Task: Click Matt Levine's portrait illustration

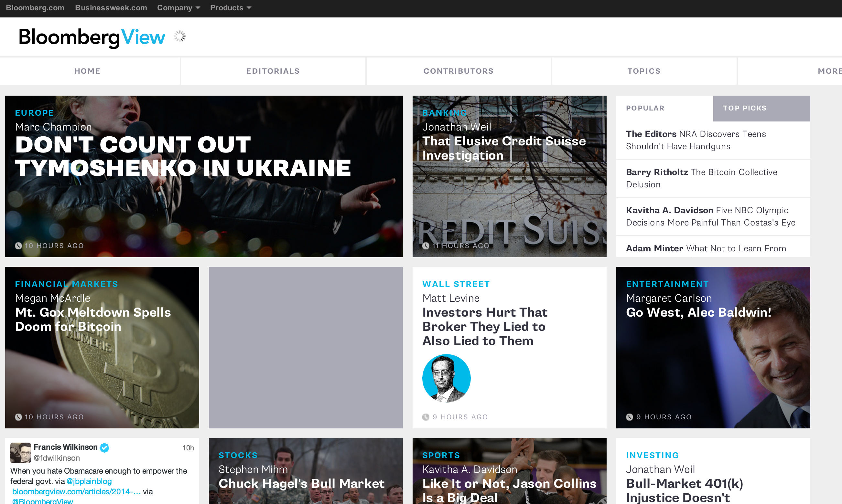Action: pos(446,378)
